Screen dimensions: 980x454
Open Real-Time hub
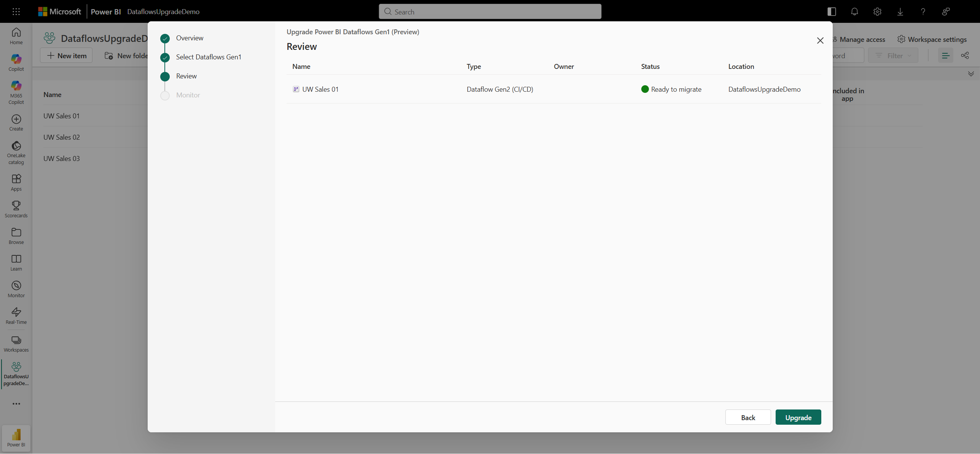pos(16,316)
